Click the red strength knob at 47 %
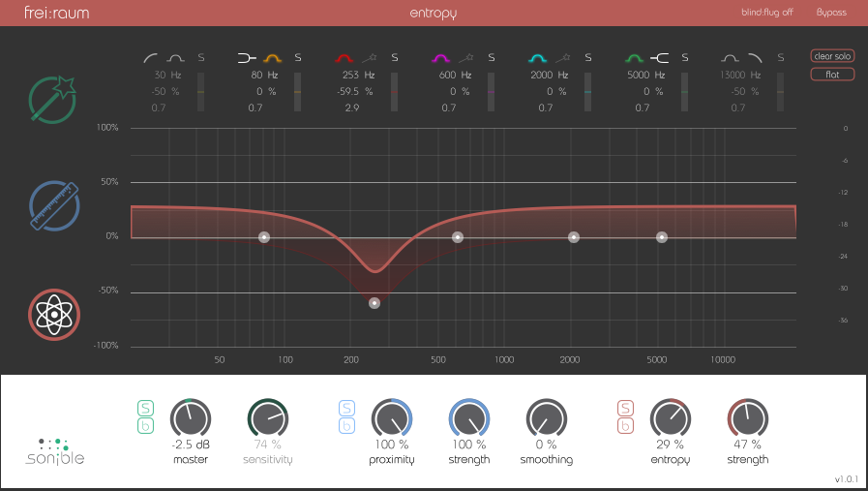The image size is (868, 491). pyautogui.click(x=748, y=418)
